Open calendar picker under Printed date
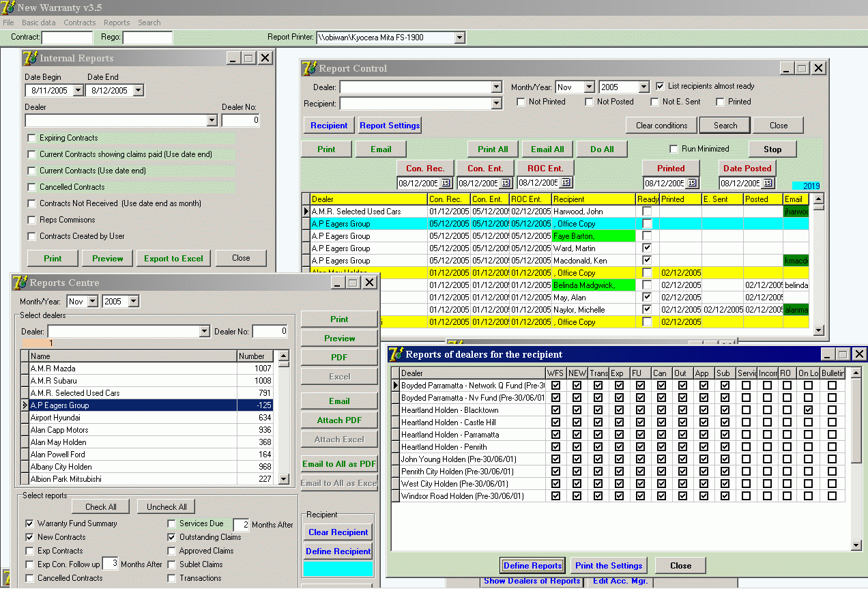The image size is (868, 589). click(x=692, y=183)
